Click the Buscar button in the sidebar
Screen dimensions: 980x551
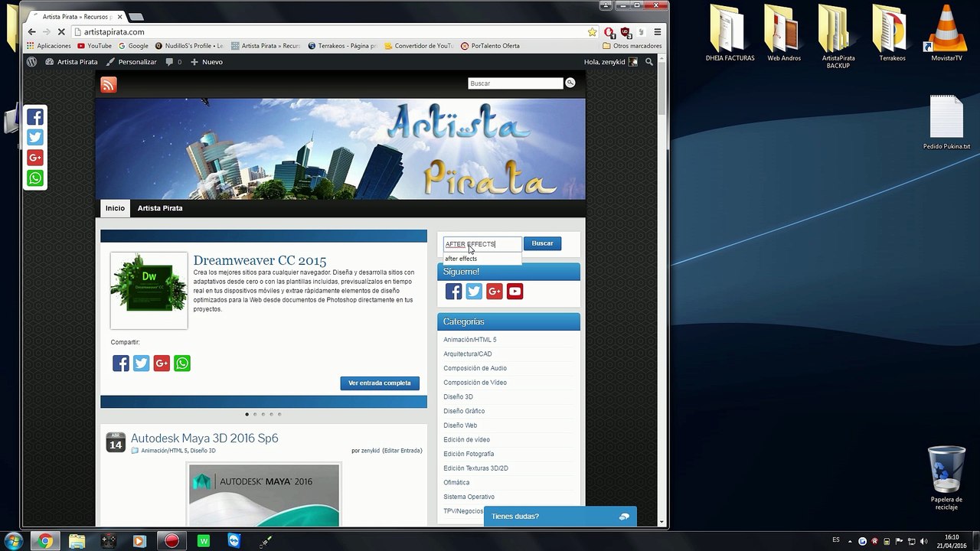click(542, 243)
